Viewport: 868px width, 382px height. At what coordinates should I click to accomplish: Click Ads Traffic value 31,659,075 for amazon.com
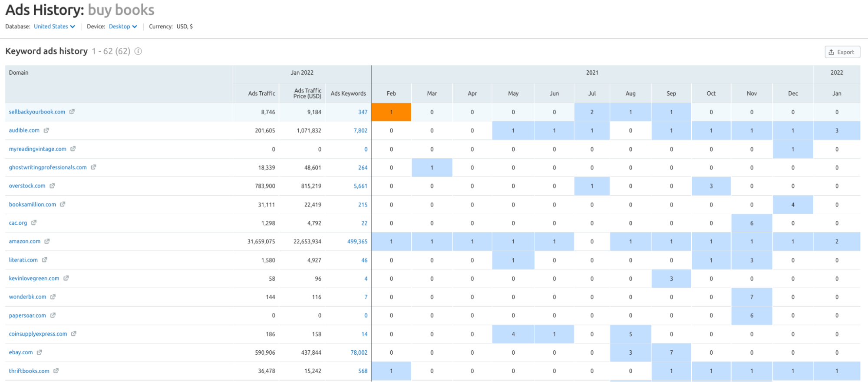pos(261,242)
